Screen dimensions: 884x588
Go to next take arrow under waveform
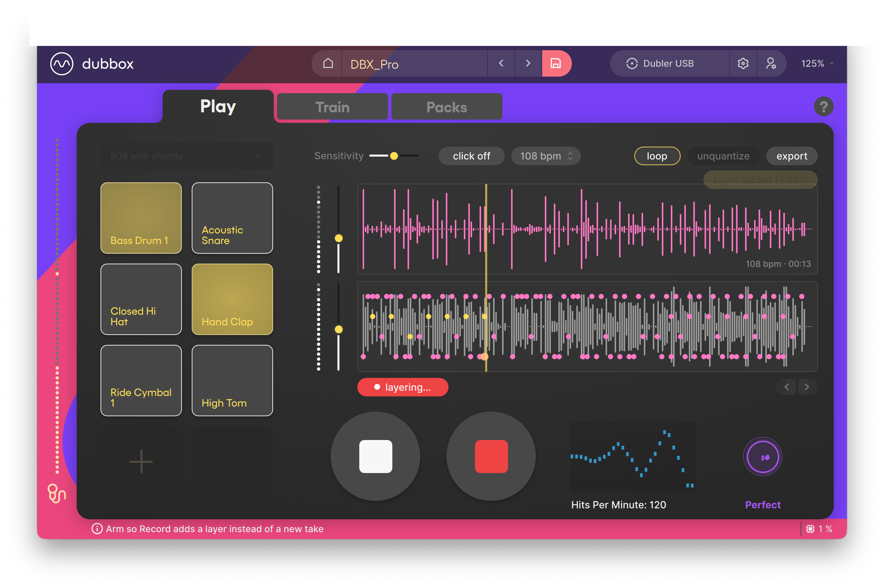tap(807, 386)
